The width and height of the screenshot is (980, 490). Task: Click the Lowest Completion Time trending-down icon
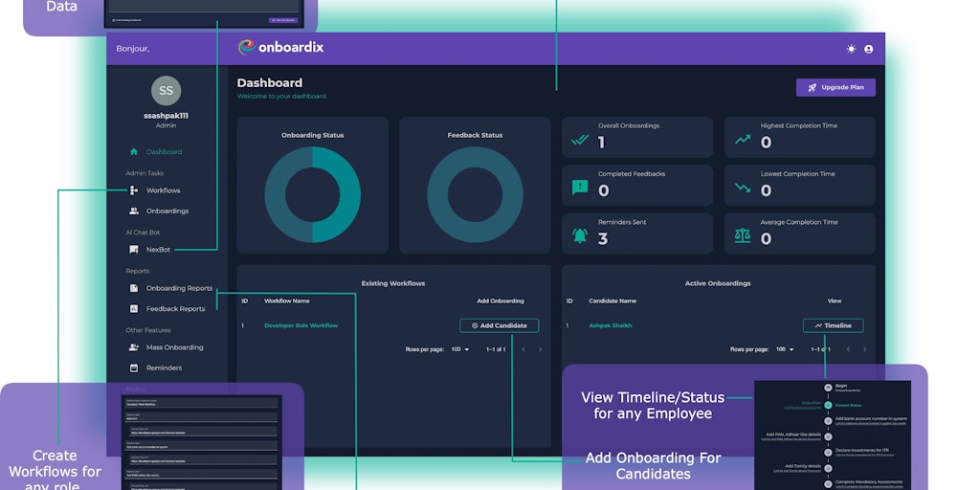coord(743,188)
